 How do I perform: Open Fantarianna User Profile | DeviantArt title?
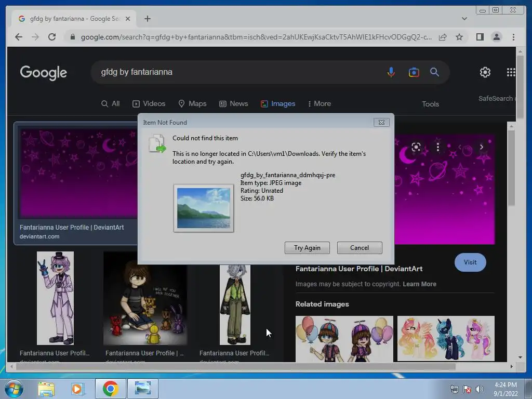click(x=359, y=269)
